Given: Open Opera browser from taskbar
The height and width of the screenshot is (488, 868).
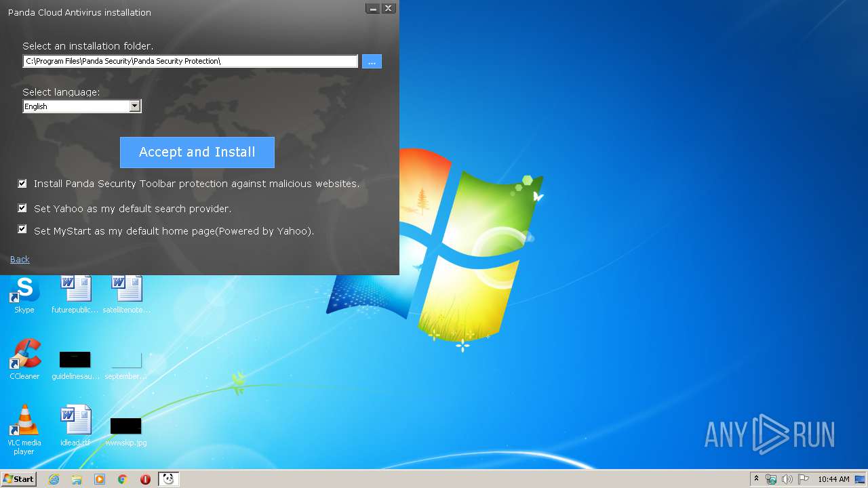Looking at the screenshot, I should [x=145, y=479].
